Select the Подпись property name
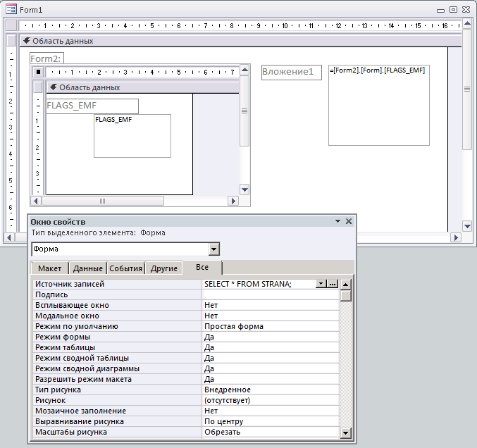Viewport: 477px width, 448px height. [x=117, y=294]
